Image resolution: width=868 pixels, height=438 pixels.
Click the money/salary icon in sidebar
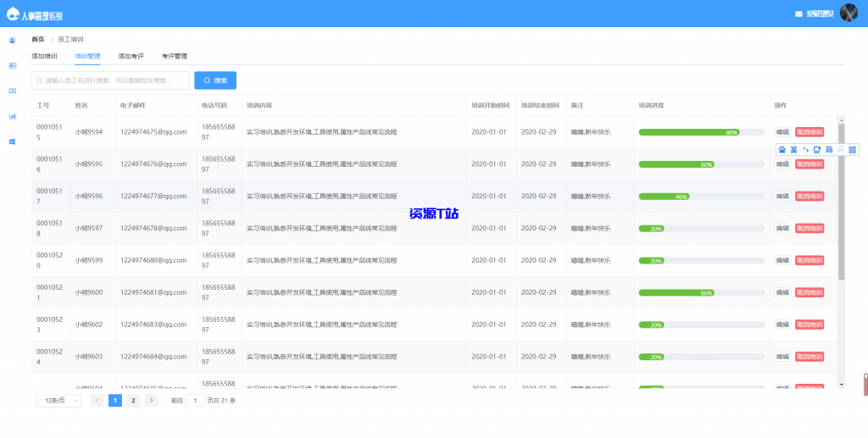point(12,91)
